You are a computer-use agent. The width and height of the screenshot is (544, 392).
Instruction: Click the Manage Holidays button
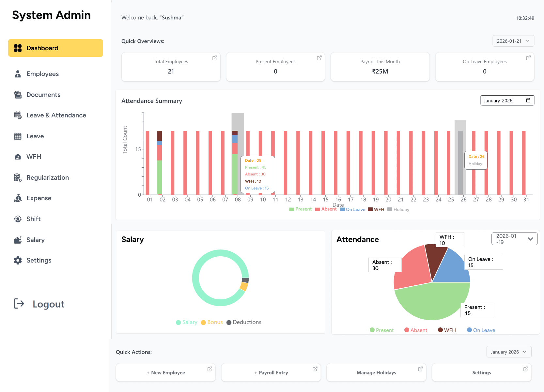tap(376, 372)
